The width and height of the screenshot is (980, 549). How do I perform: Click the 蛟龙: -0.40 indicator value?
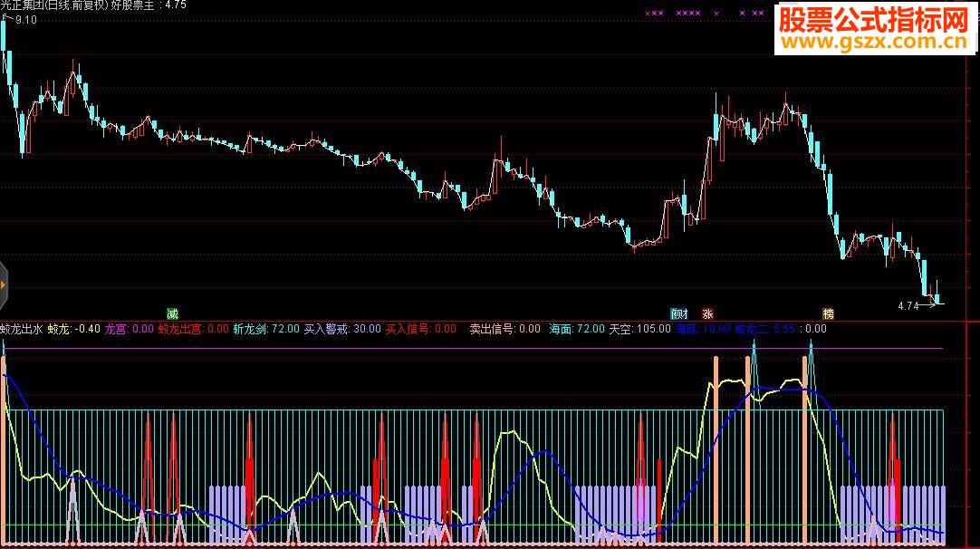pyautogui.click(x=73, y=329)
